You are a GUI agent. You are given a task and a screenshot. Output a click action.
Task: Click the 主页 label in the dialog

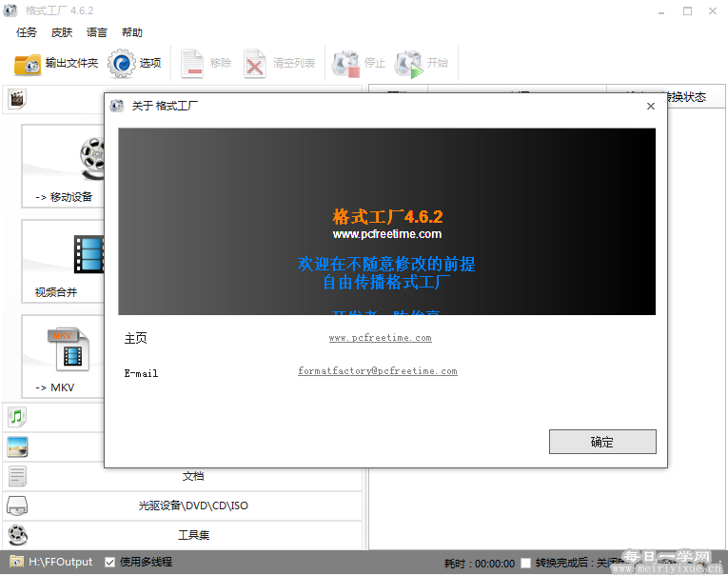pyautogui.click(x=135, y=338)
